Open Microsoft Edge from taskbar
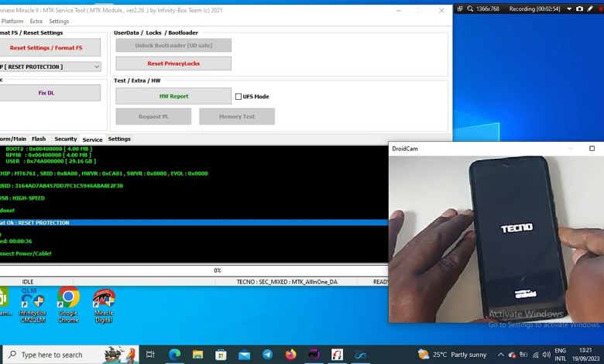The image size is (604, 364). click(x=174, y=355)
